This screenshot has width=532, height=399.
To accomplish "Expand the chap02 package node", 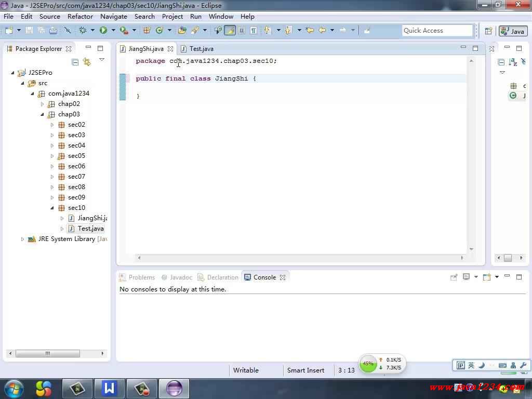I will coord(43,104).
